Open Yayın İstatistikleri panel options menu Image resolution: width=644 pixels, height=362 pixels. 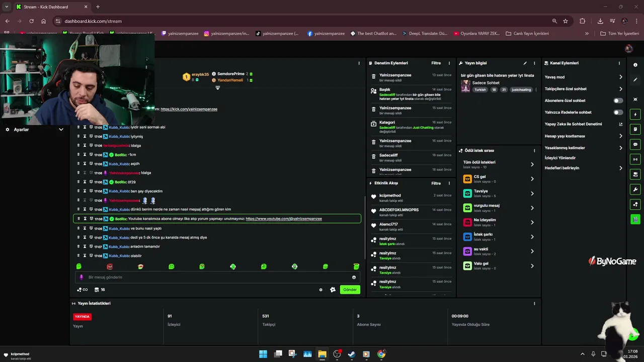(534, 304)
